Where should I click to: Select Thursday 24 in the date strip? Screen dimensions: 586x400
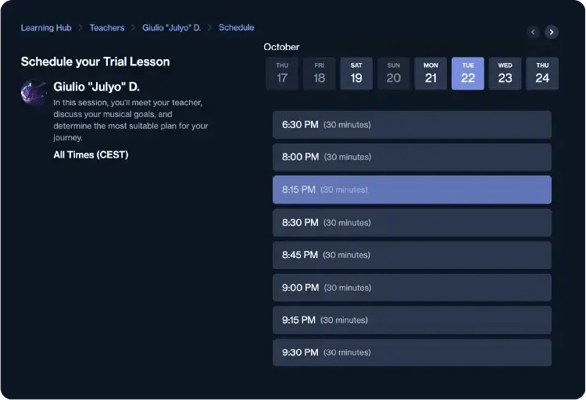pos(542,74)
